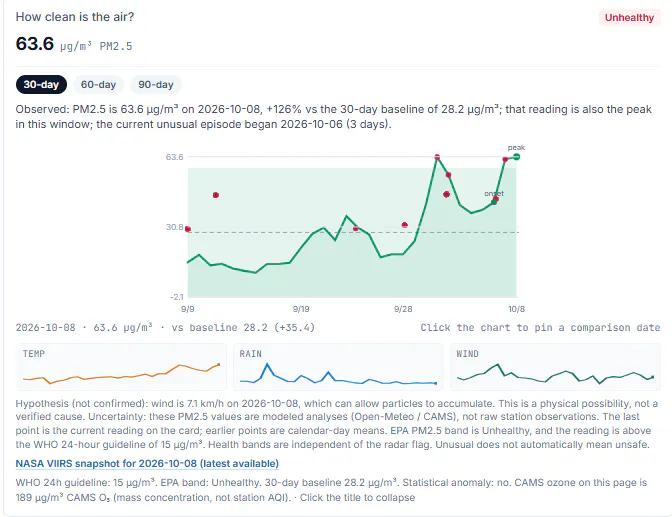Image resolution: width=672 pixels, height=517 pixels.
Task: Click the isolated red anomaly dot near 9/11
Action: pyautogui.click(x=216, y=195)
